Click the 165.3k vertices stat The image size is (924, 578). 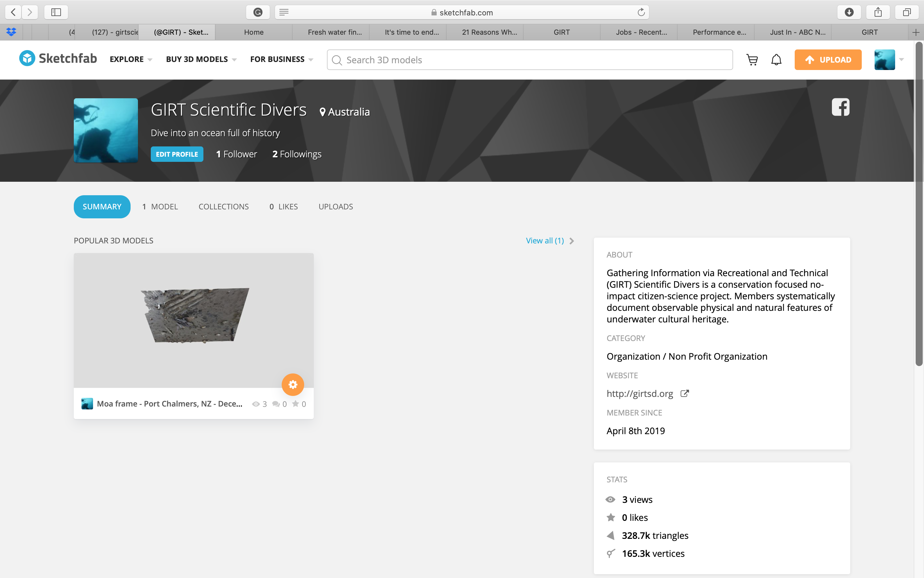[653, 554]
